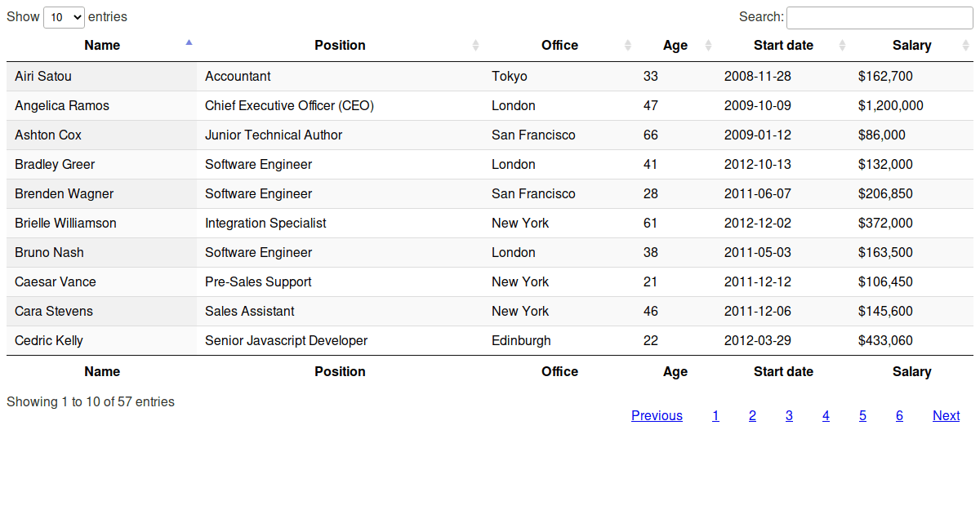Click the Previous page link
Image resolution: width=980 pixels, height=514 pixels.
(x=657, y=416)
